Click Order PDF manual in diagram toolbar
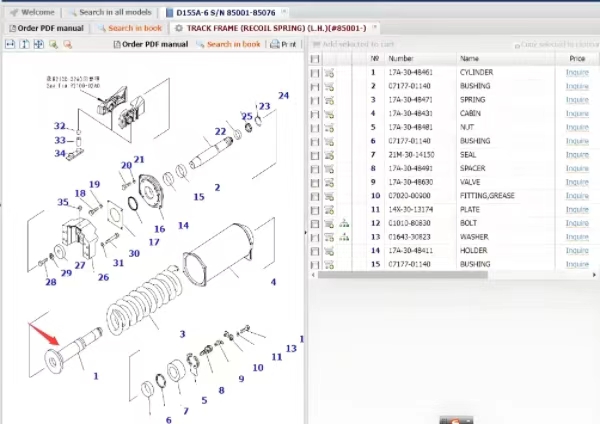 [x=151, y=44]
